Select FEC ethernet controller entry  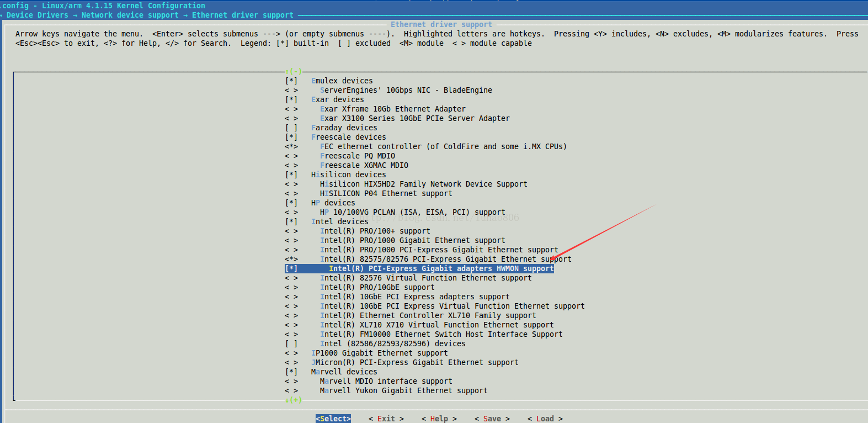coord(444,146)
